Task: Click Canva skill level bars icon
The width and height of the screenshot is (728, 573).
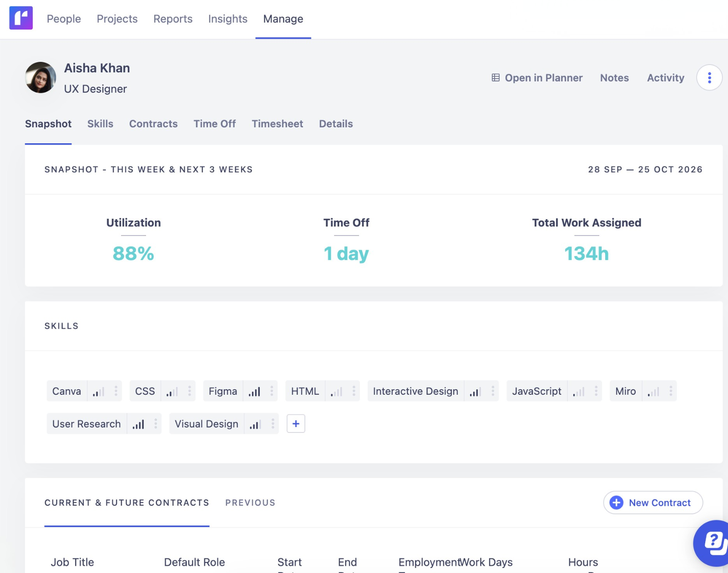Action: [98, 391]
